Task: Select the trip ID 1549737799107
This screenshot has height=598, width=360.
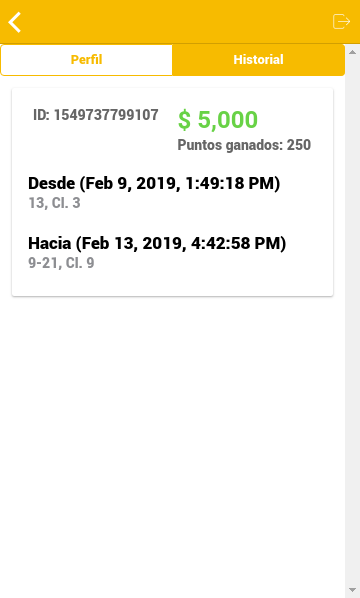Action: tap(106, 115)
